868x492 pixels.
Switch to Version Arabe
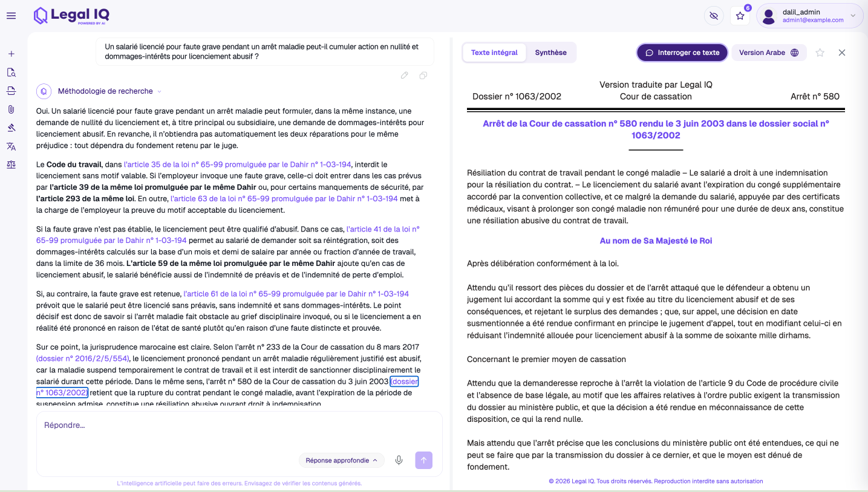click(769, 53)
